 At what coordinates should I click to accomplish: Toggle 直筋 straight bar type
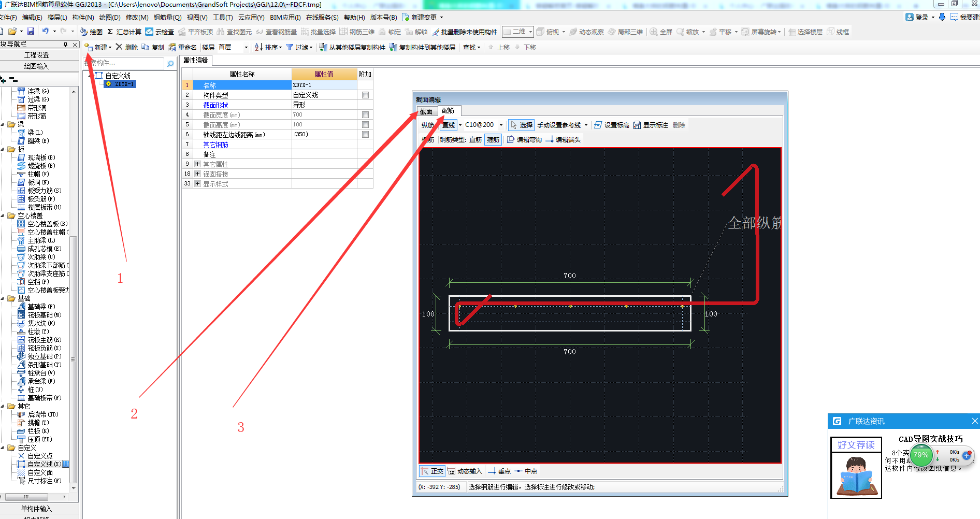(x=475, y=139)
